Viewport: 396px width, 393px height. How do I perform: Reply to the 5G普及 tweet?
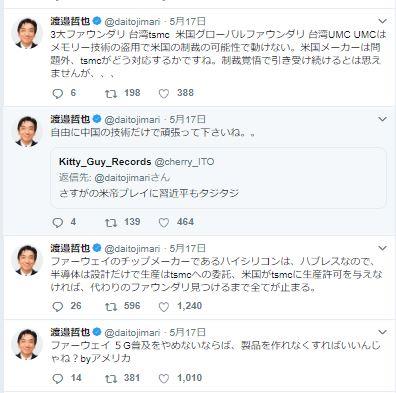(x=58, y=378)
